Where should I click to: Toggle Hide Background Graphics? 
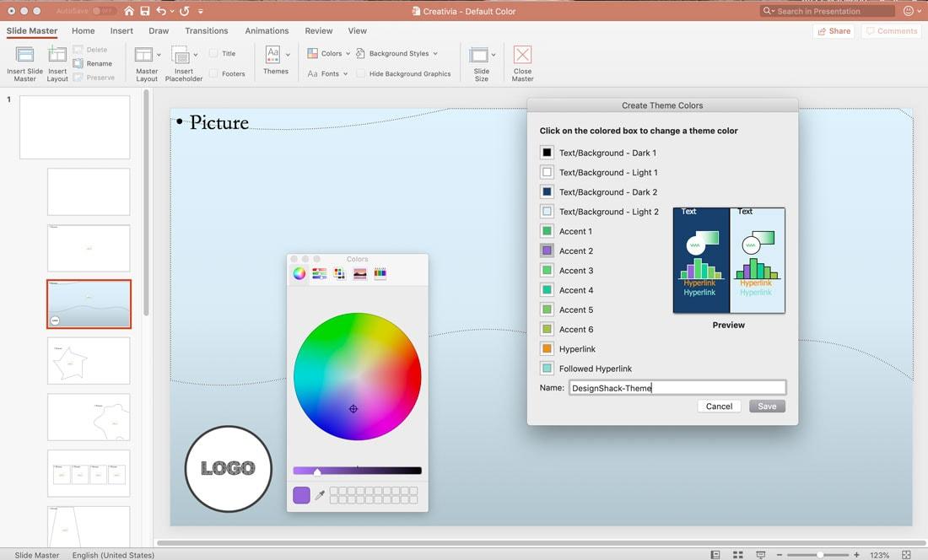pos(359,73)
